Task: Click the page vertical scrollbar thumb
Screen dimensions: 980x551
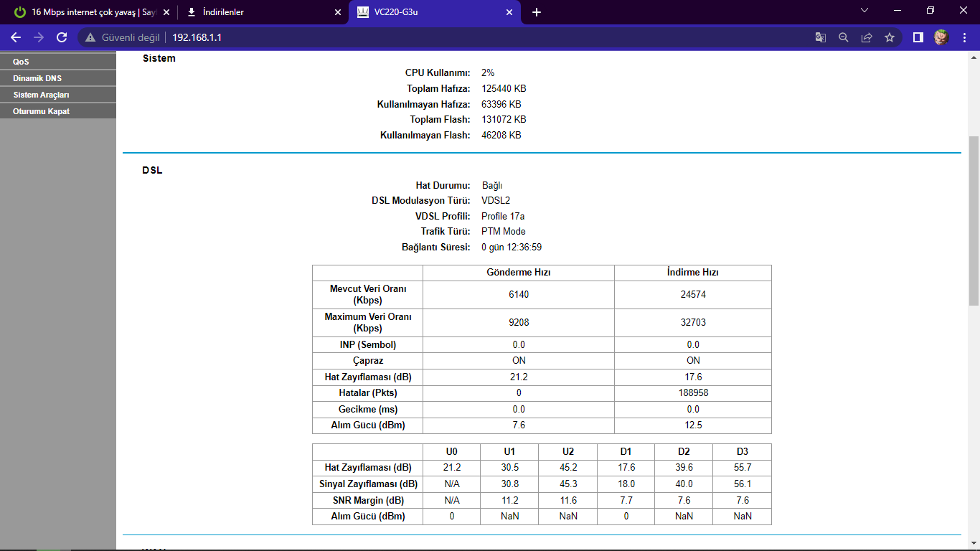Action: [x=974, y=221]
